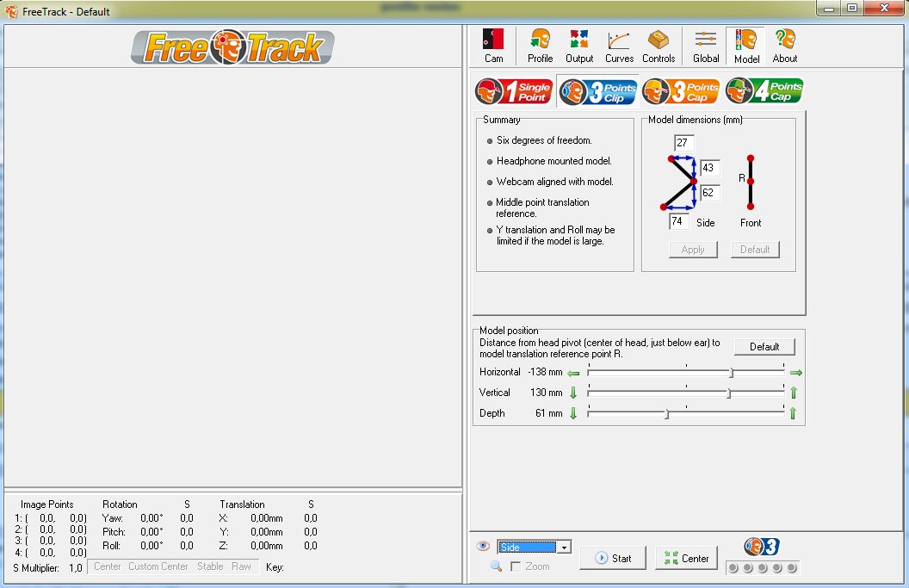This screenshot has width=909, height=588.
Task: Click the Horizontal decrease left arrow
Action: (573, 373)
